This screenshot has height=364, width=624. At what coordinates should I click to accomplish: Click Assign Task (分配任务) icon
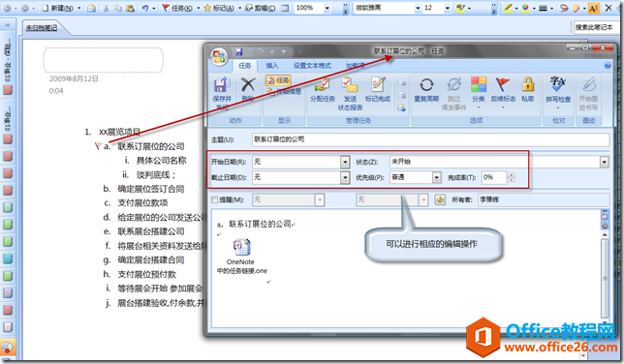tap(323, 84)
